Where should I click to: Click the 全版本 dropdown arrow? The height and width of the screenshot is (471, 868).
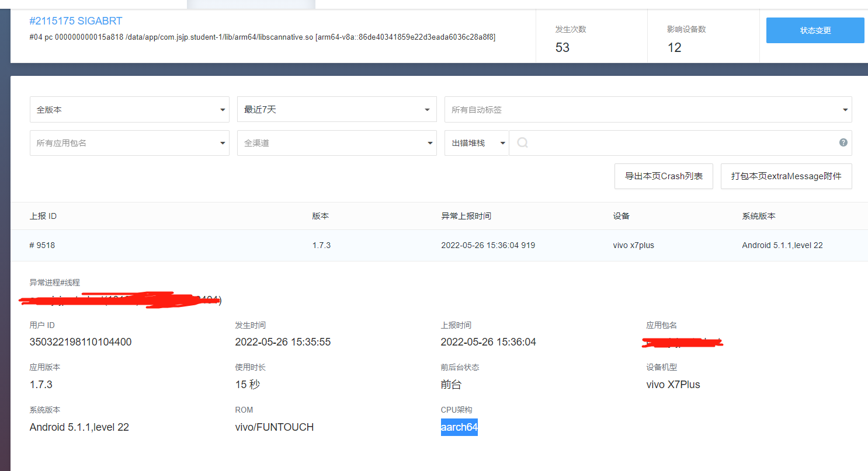tap(222, 110)
